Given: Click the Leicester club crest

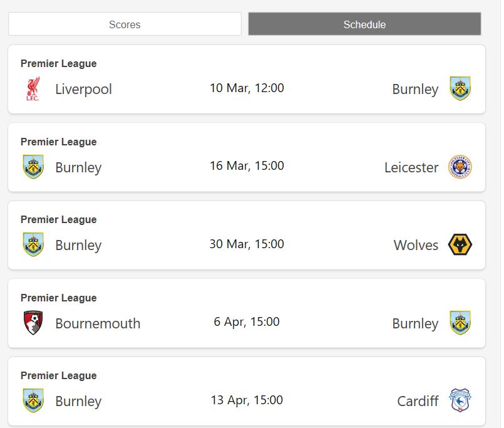Looking at the screenshot, I should pos(460,167).
